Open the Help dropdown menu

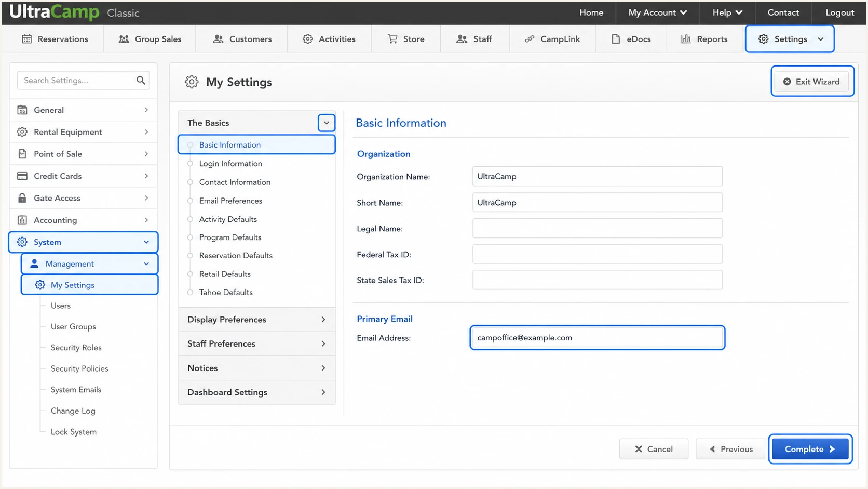click(727, 12)
